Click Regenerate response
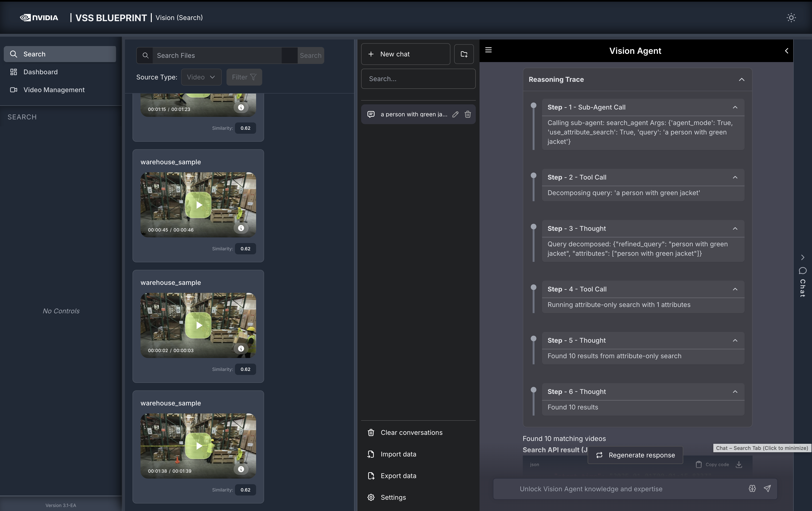Screen dimensions: 812x511 click(635, 455)
